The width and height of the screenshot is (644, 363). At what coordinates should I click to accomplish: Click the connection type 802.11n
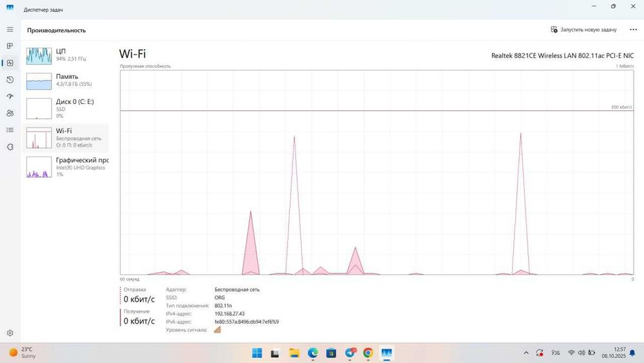[x=223, y=306]
